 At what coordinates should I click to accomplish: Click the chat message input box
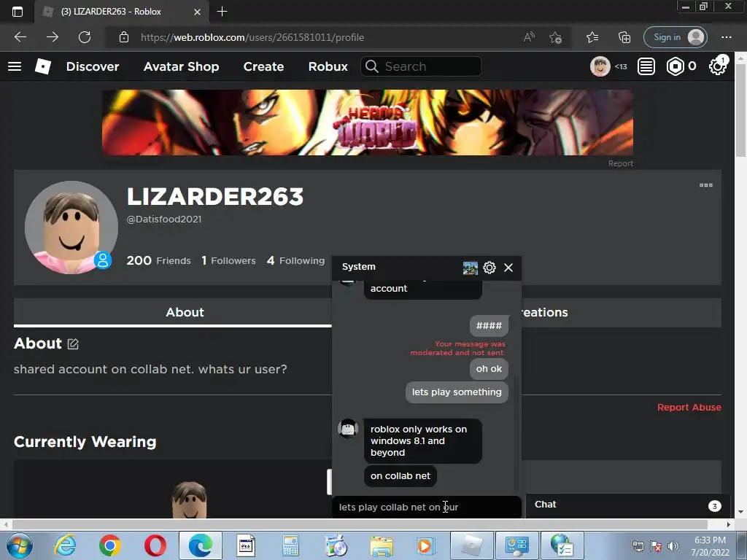pos(426,507)
